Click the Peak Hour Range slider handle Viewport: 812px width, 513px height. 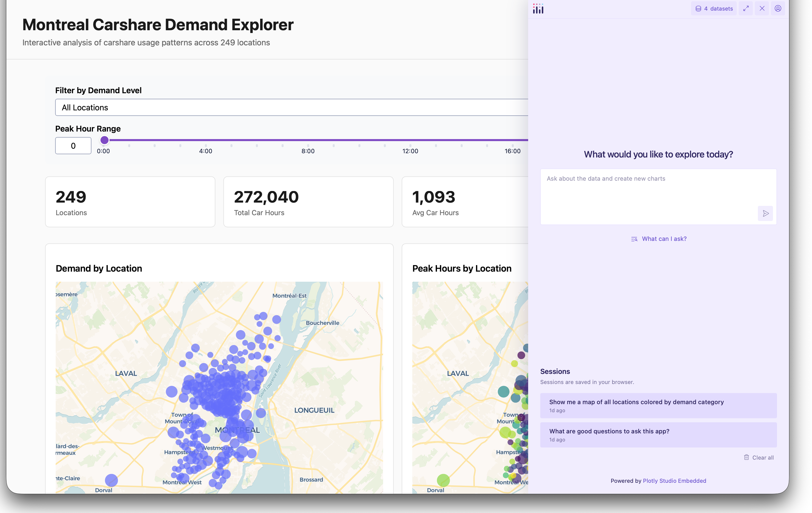click(x=105, y=140)
